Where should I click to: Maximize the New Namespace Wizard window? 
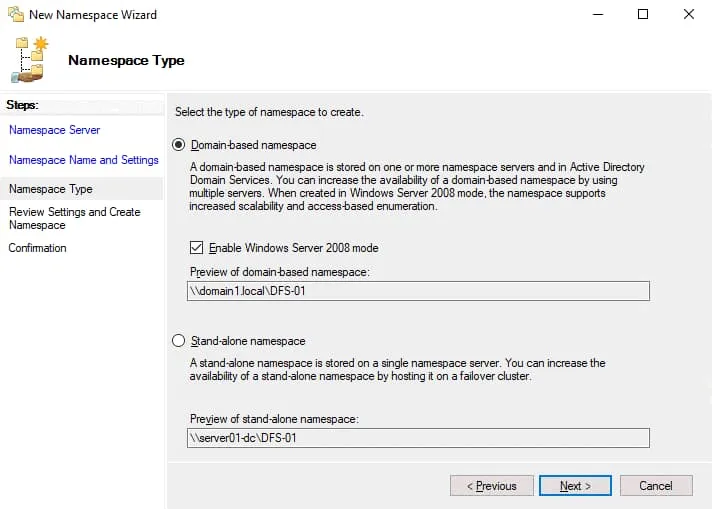coord(643,15)
